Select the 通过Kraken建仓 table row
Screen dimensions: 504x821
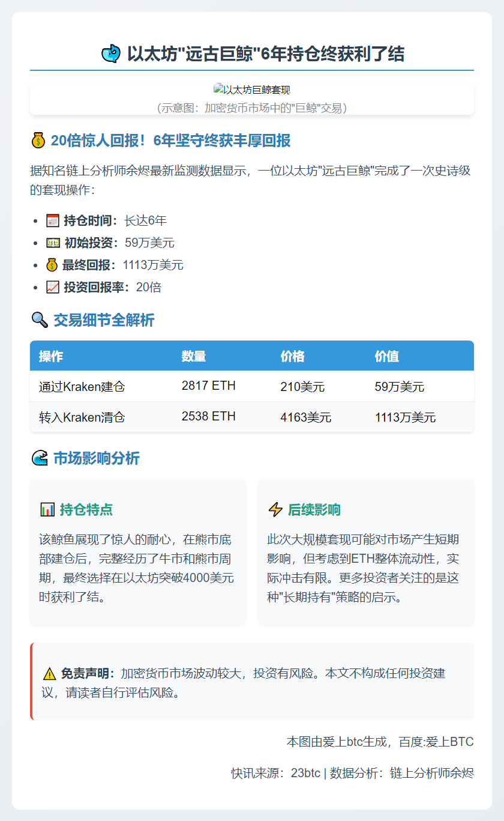coord(252,386)
